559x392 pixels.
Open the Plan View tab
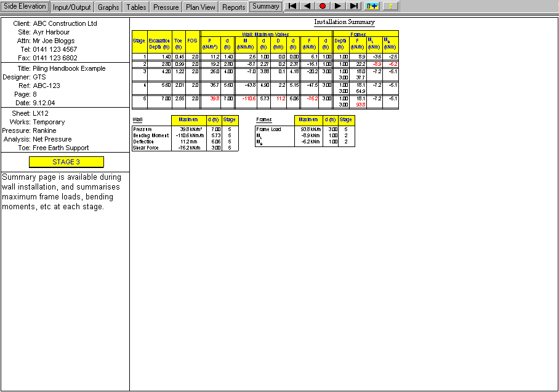tap(201, 7)
